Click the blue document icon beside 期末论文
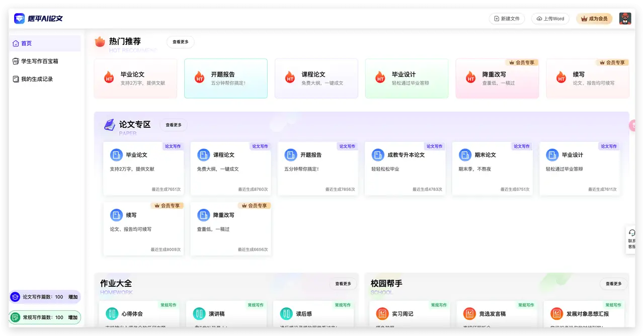Image resolution: width=644 pixels, height=336 pixels. point(465,155)
